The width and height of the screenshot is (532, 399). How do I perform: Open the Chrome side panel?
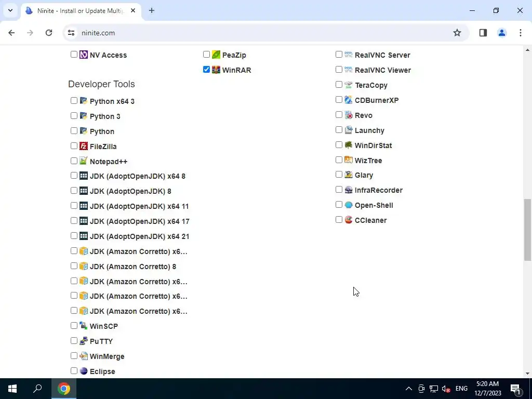click(483, 33)
